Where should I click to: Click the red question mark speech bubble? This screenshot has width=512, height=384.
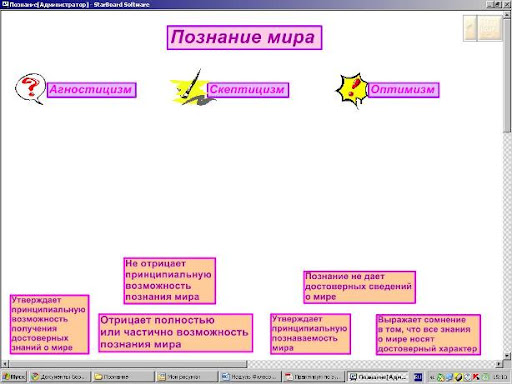pos(30,89)
